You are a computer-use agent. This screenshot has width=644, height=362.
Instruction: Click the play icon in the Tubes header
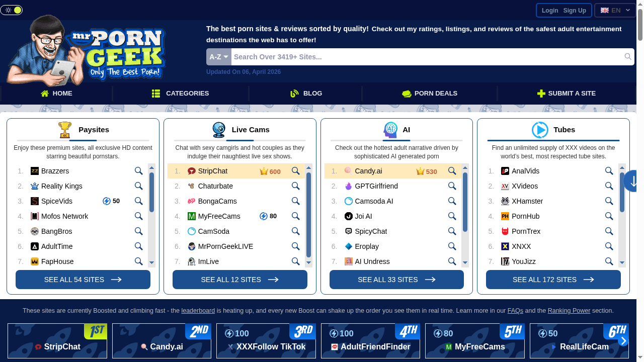click(x=540, y=130)
